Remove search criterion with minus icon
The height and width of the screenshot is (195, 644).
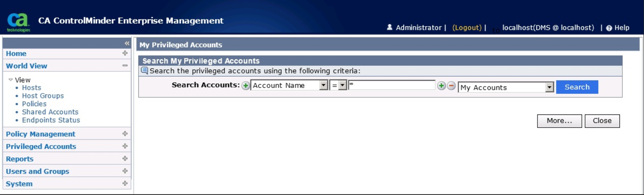pos(451,86)
